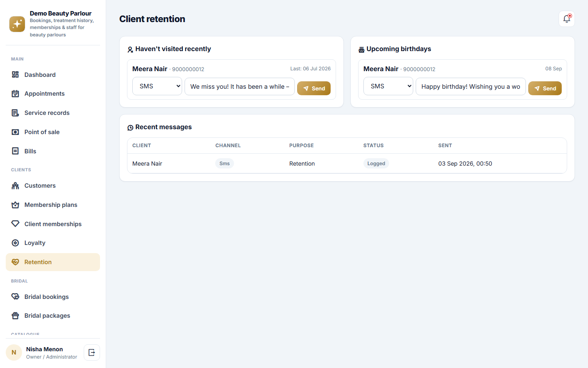Click the Bridal packages gift icon
The image size is (588, 368).
16,316
